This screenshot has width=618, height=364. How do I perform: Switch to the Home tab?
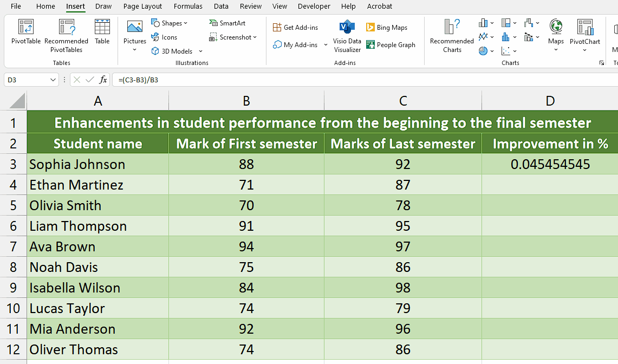tap(45, 6)
